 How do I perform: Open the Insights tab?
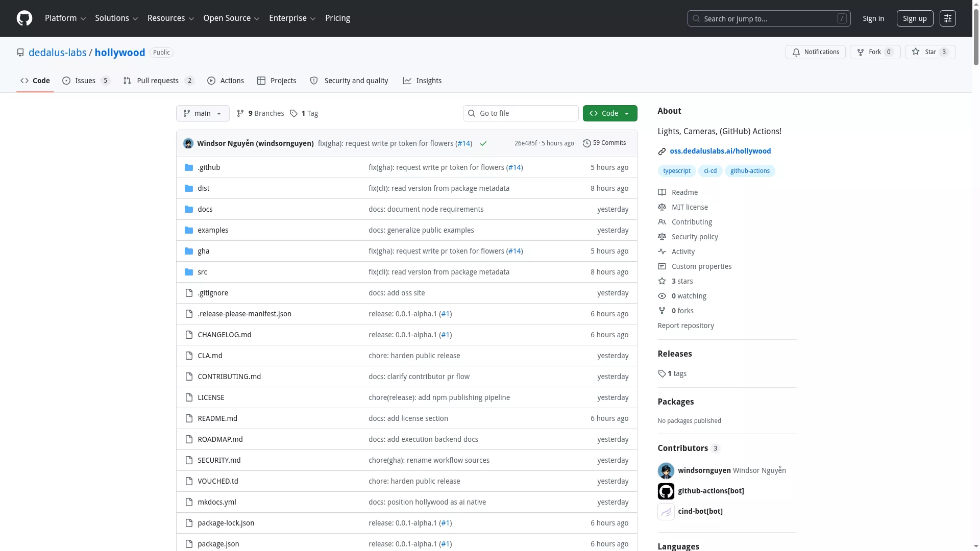(x=422, y=81)
